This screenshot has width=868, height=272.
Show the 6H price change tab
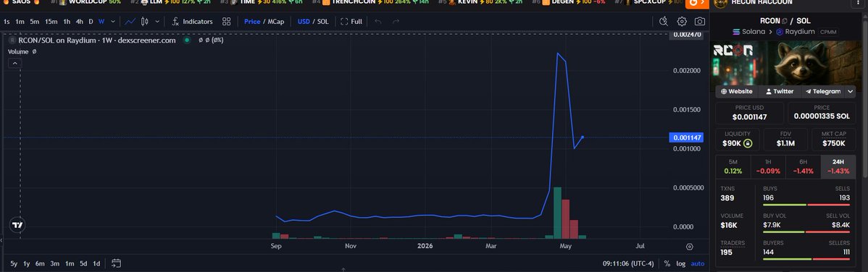point(804,166)
